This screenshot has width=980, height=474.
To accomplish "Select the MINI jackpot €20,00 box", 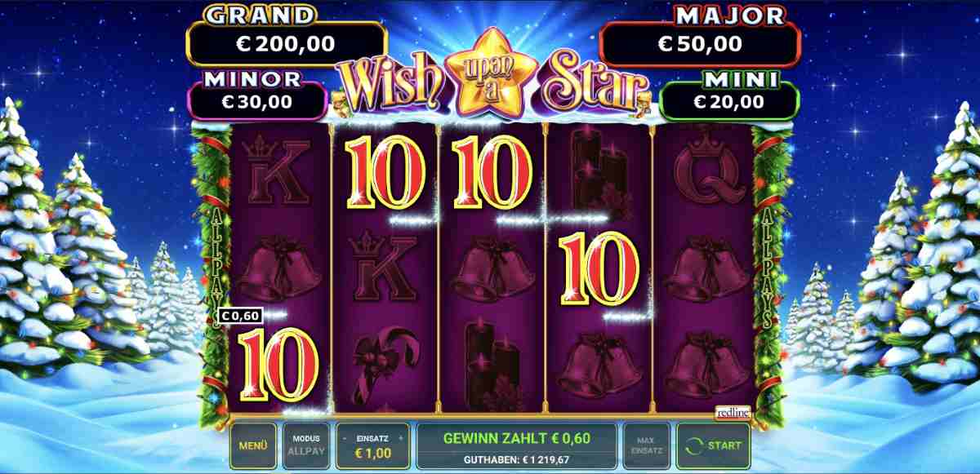I will coord(728,102).
